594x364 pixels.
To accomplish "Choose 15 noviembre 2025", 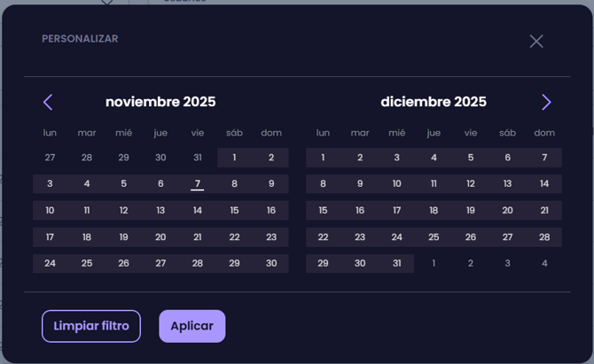I will (234, 211).
